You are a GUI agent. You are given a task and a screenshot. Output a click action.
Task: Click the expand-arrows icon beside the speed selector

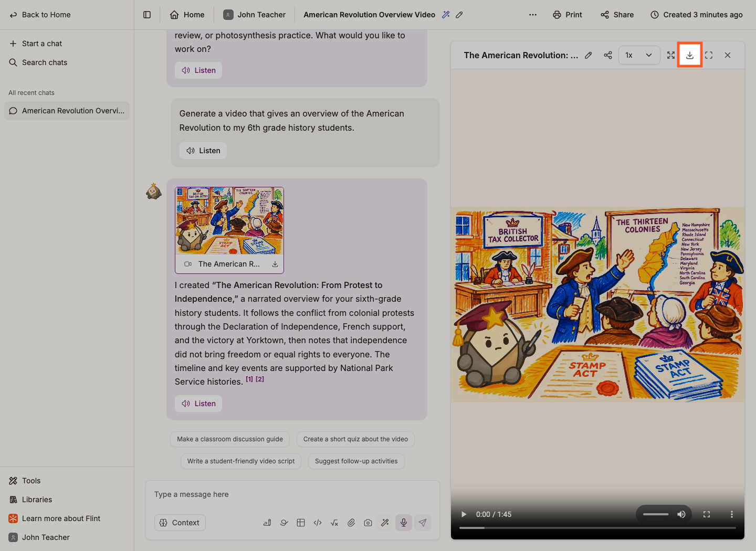671,55
